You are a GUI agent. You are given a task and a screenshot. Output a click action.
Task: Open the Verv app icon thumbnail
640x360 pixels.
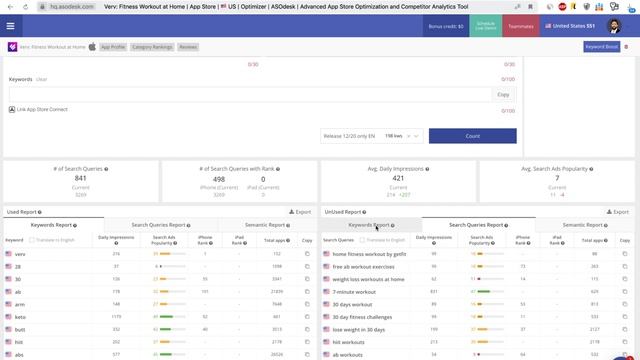point(13,47)
